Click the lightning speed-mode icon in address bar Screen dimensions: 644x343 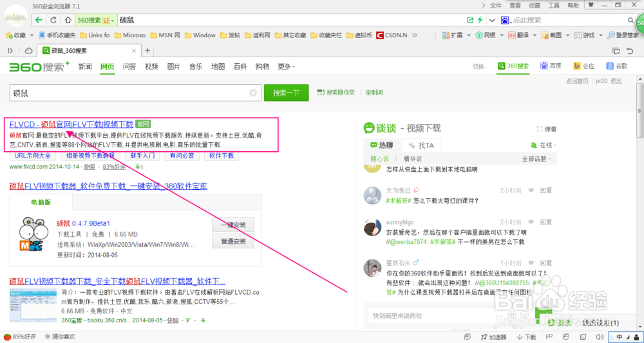[x=480, y=20]
